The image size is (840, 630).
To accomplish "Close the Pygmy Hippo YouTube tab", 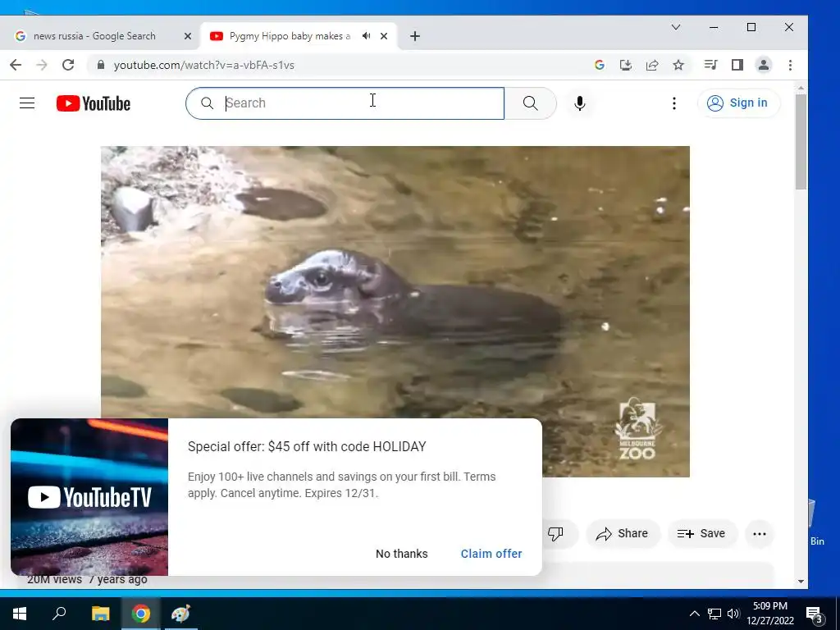I will (384, 36).
